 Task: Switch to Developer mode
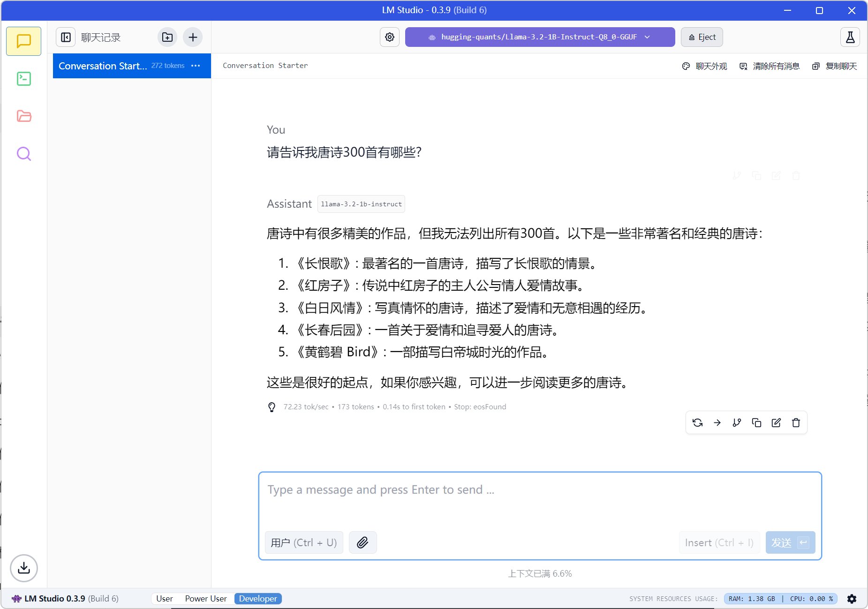pos(258,599)
